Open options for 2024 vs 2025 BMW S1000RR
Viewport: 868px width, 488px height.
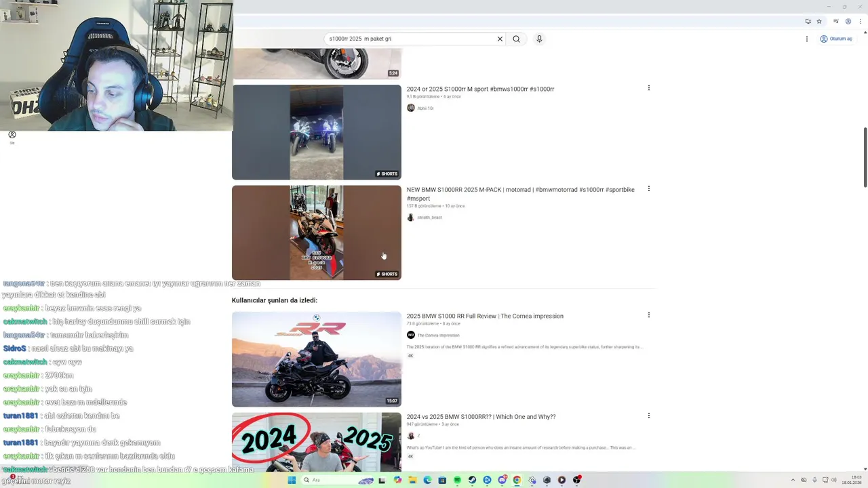649,415
